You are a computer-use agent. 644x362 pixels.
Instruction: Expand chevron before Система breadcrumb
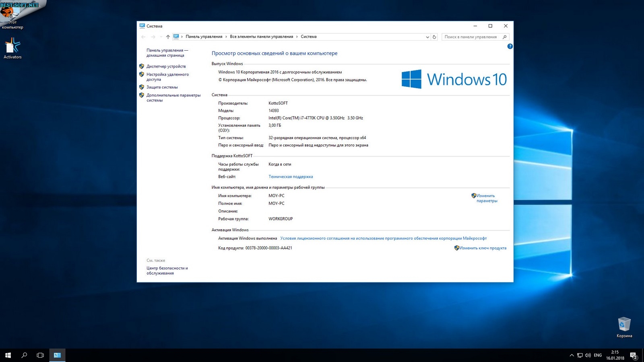click(x=297, y=37)
